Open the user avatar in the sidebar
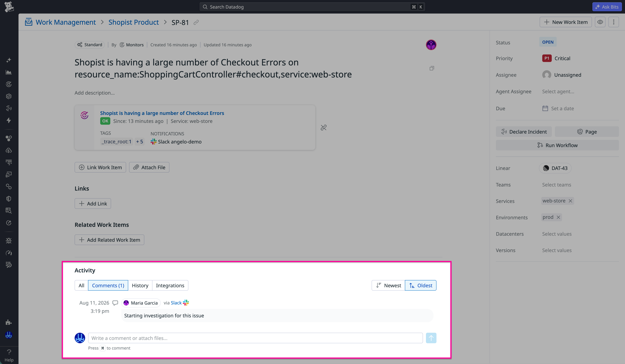 pos(9,335)
